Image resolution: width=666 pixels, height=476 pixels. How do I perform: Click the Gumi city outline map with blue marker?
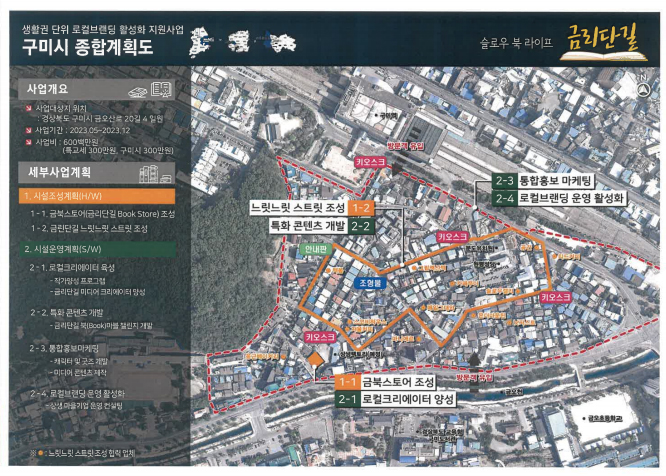pos(280,42)
